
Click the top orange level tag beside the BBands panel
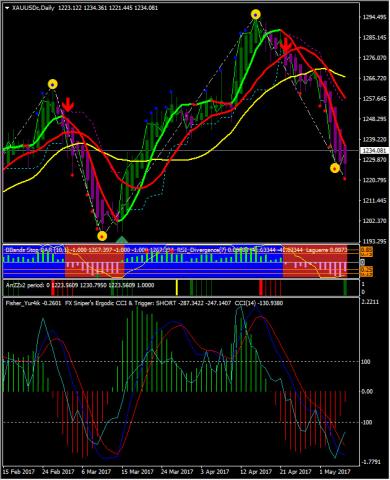pos(367,252)
